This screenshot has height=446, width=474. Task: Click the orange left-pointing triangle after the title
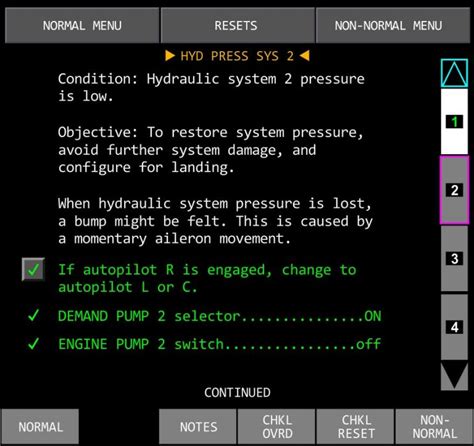[304, 55]
